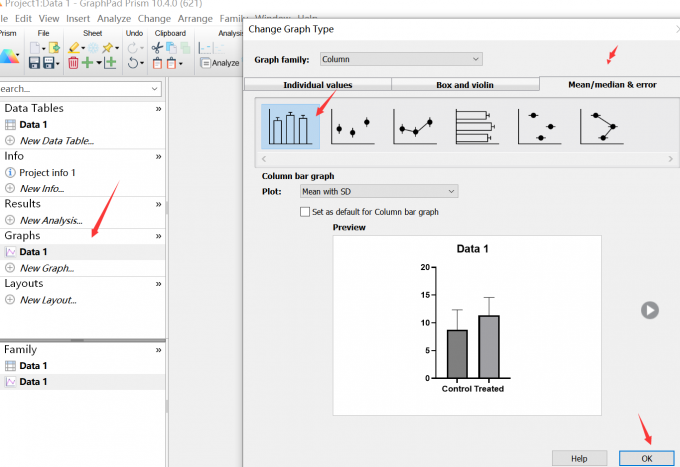Pick the connecting line scatter graph icon

415,127
